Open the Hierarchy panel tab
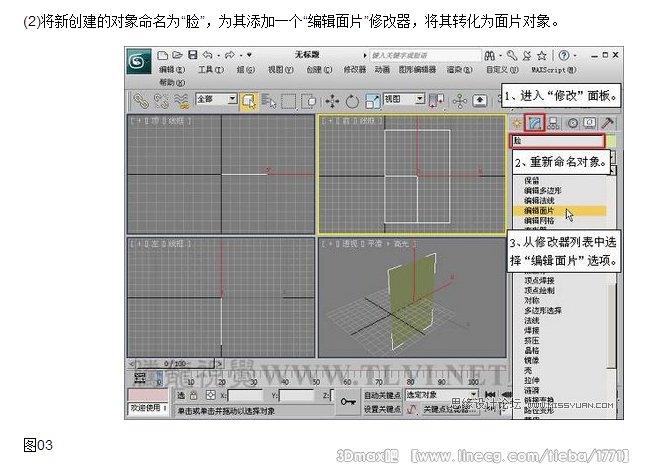The width and height of the screenshot is (658, 473). (553, 123)
